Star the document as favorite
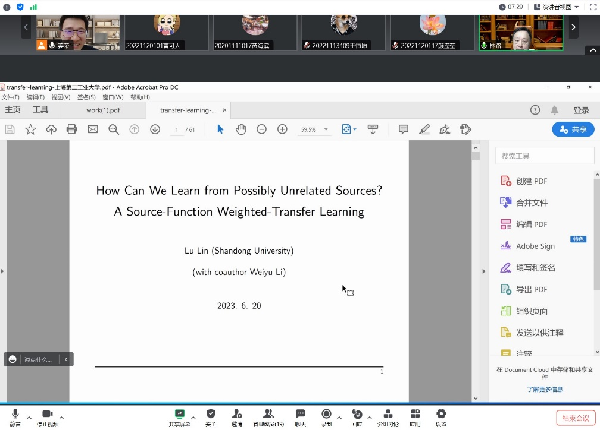 pyautogui.click(x=30, y=129)
